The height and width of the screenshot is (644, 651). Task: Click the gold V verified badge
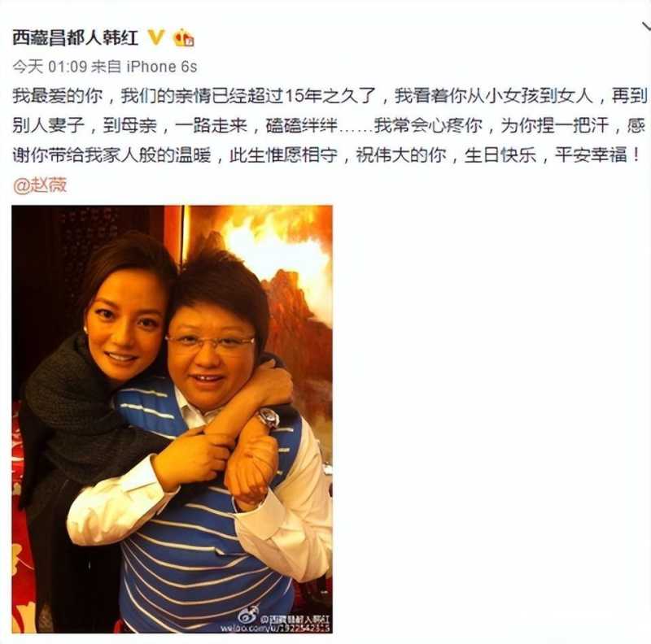click(x=156, y=37)
